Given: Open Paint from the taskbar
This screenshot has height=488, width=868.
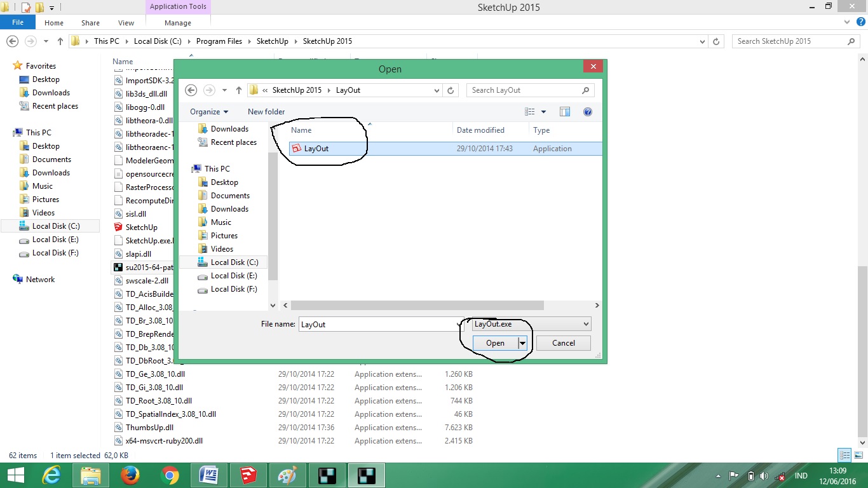Looking at the screenshot, I should coord(288,475).
